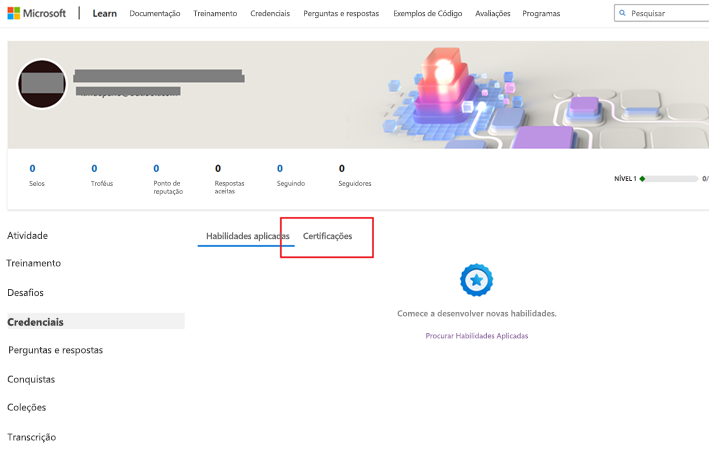The width and height of the screenshot is (709, 466).
Task: Open Perguntas e respostas in the sidebar
Action: pyautogui.click(x=56, y=350)
